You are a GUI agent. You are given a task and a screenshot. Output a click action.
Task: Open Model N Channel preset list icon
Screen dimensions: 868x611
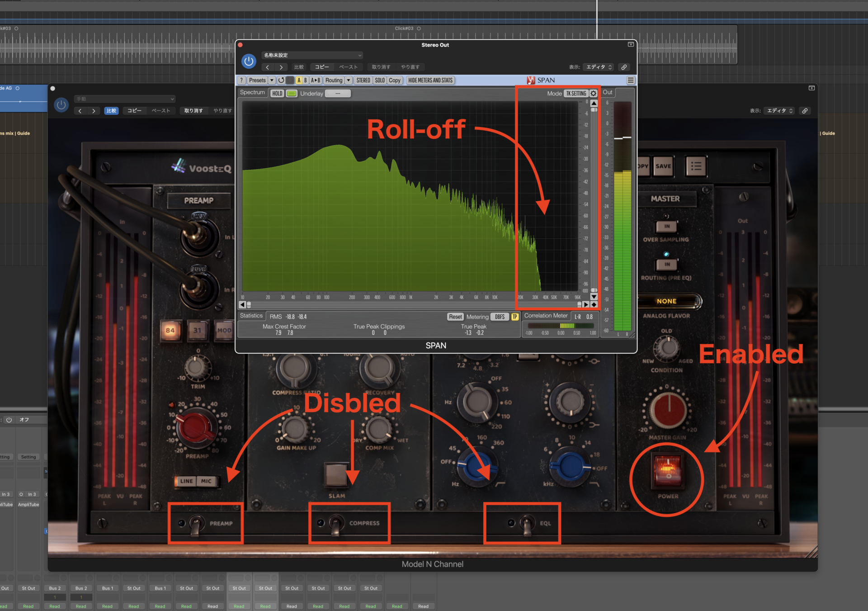pos(696,166)
